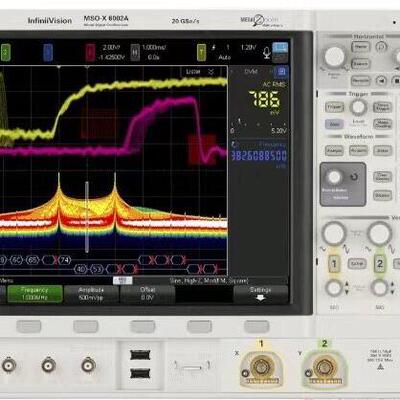Tap the DVM '786' AC RMS readout
This screenshot has width=400, height=400.
click(x=264, y=99)
